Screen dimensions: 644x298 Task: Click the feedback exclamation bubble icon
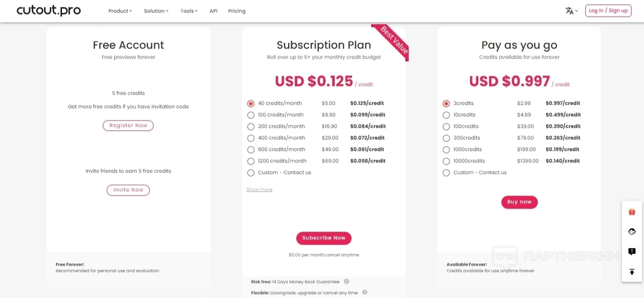coord(632,251)
